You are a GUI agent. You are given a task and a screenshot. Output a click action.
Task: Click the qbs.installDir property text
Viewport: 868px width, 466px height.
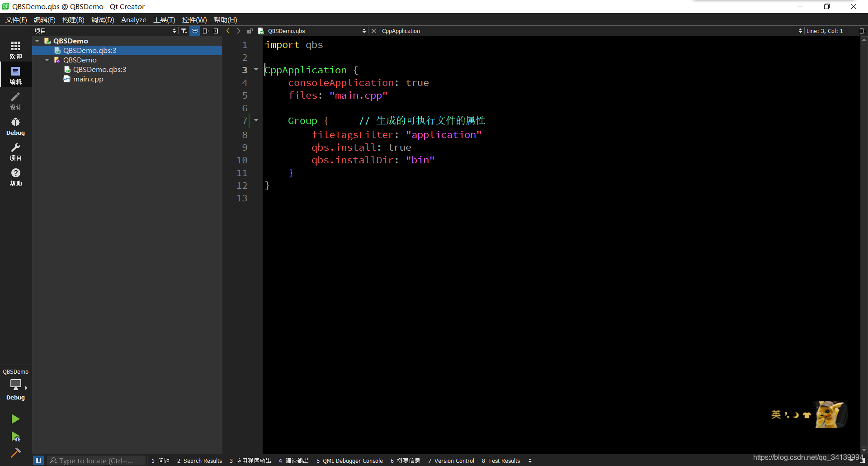352,160
